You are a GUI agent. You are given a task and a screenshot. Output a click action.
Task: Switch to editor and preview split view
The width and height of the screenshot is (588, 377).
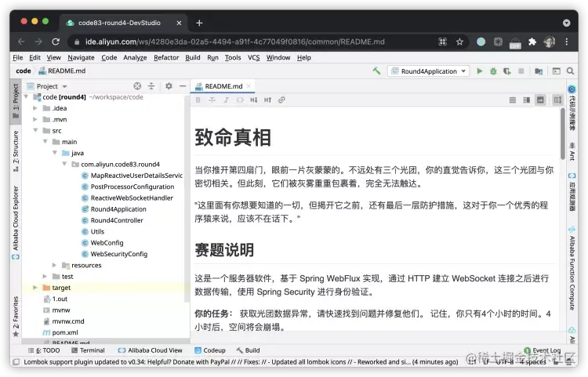pyautogui.click(x=527, y=100)
